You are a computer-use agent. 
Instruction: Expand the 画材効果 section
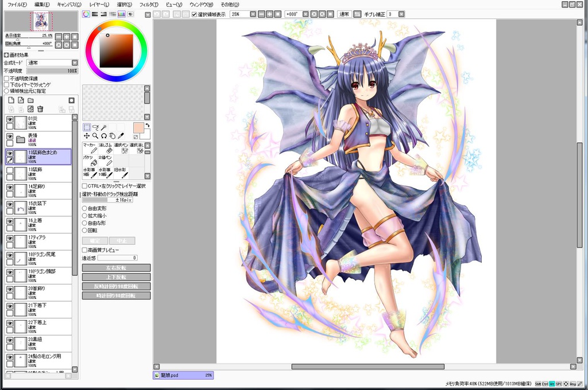[x=6, y=55]
